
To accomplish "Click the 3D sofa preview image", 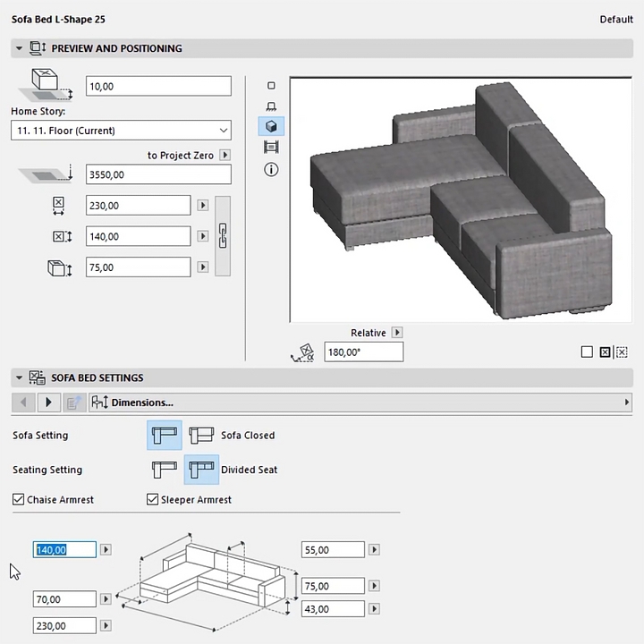I will click(x=461, y=199).
